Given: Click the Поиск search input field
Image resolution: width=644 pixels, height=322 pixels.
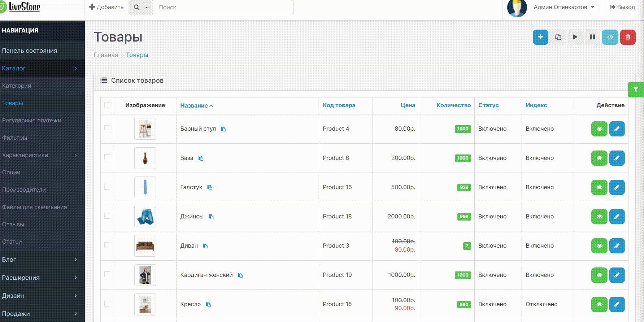Looking at the screenshot, I should point(223,7).
